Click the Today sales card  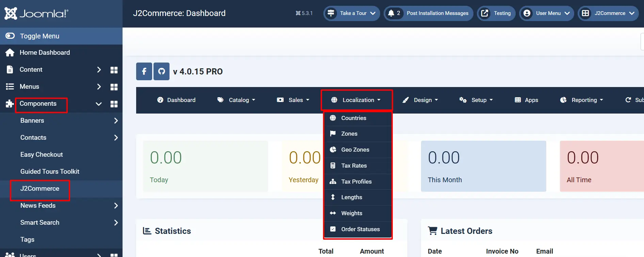coord(206,166)
